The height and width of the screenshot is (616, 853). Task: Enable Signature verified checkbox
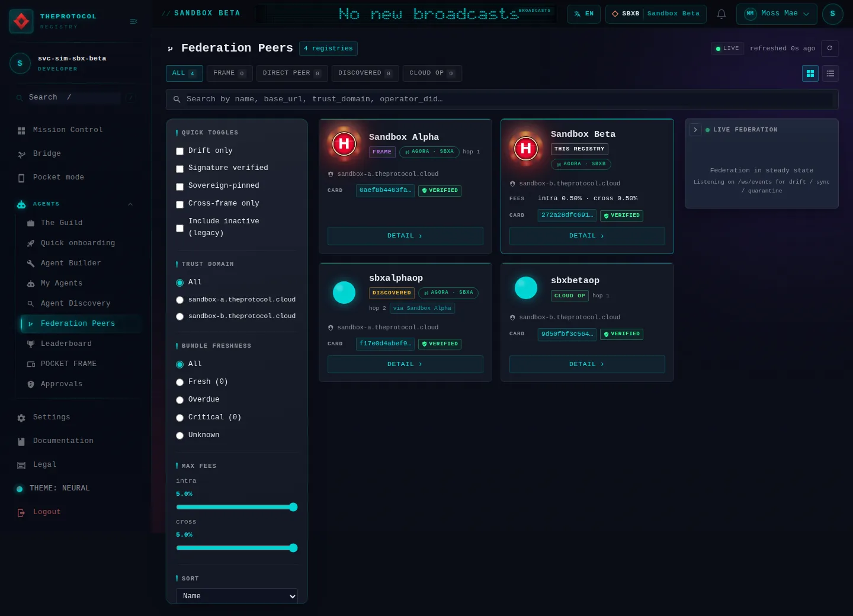click(x=179, y=169)
